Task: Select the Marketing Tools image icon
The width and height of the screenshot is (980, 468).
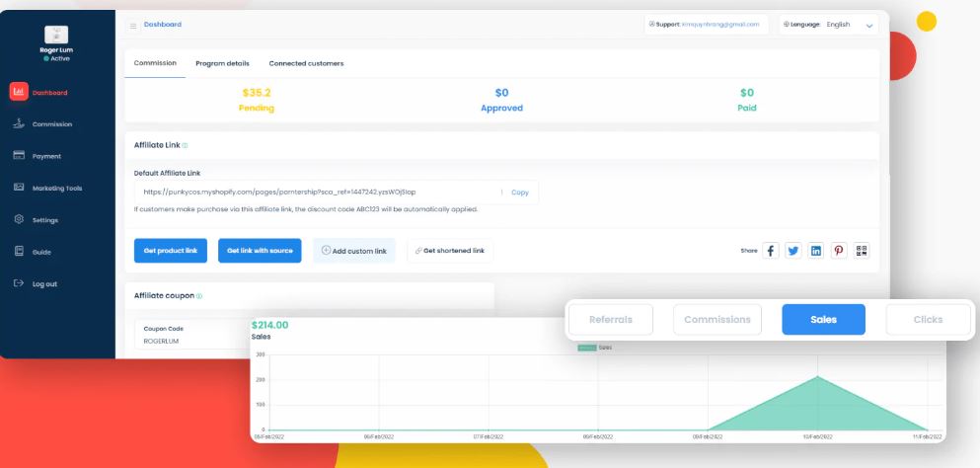Action: click(19, 187)
